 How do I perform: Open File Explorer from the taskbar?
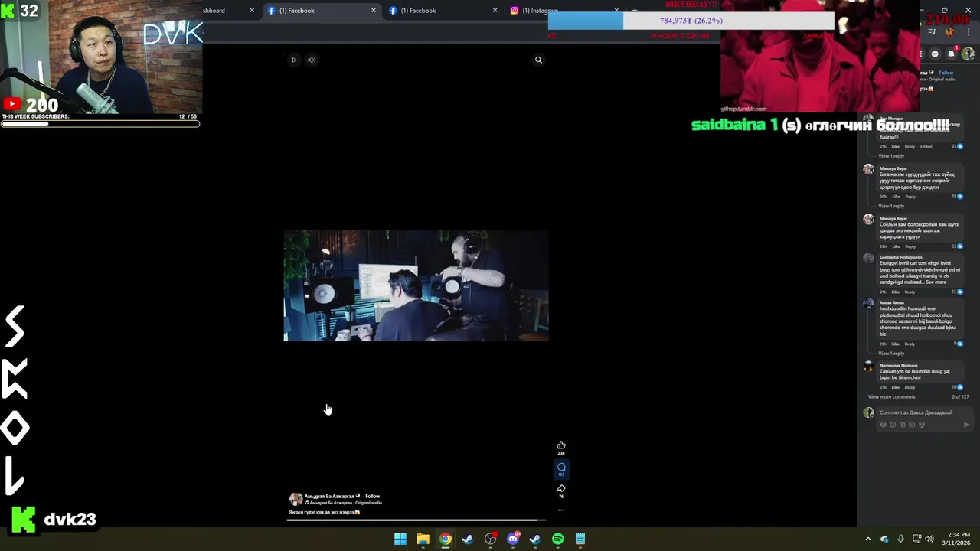(423, 539)
